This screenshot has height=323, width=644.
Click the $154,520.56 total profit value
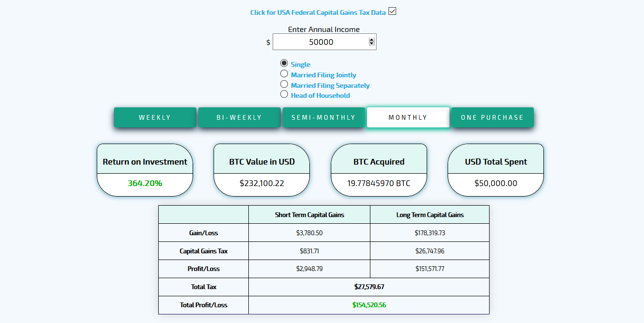point(369,305)
